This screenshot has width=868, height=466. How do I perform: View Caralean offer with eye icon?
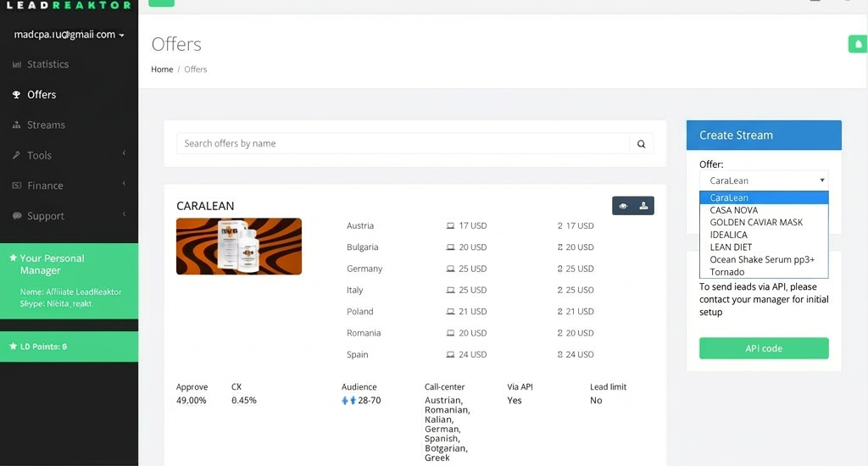pyautogui.click(x=623, y=206)
